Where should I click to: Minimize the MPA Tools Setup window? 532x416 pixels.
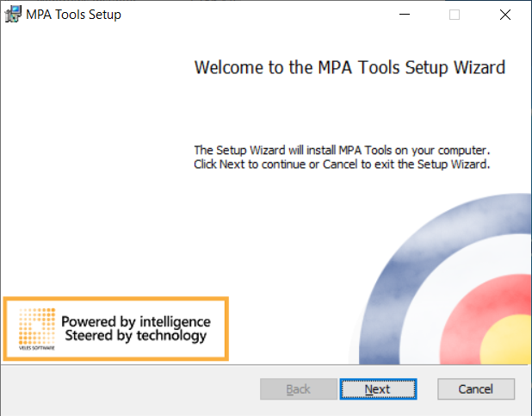tap(405, 15)
